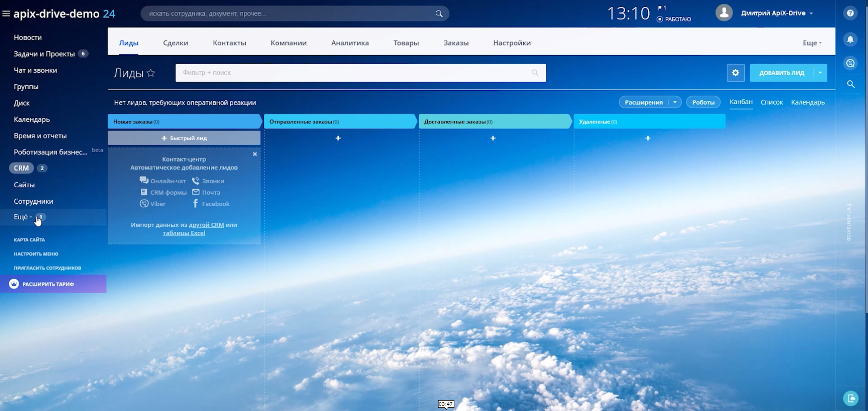Switch to the Сделки tab

point(176,43)
